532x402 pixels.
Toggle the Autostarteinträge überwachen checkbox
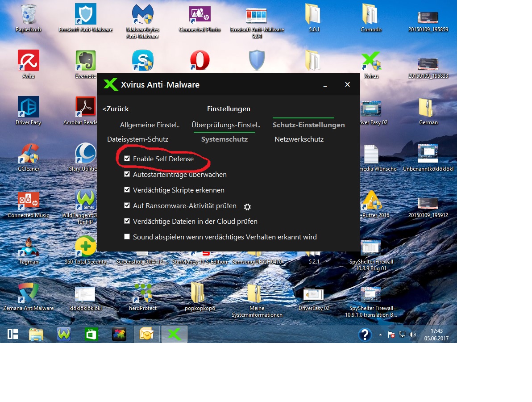point(127,174)
